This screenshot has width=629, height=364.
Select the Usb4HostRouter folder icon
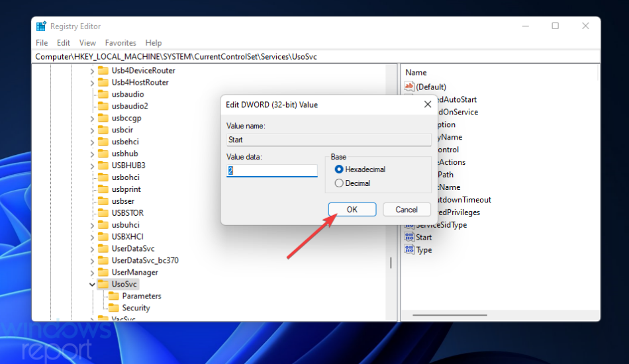(x=103, y=82)
